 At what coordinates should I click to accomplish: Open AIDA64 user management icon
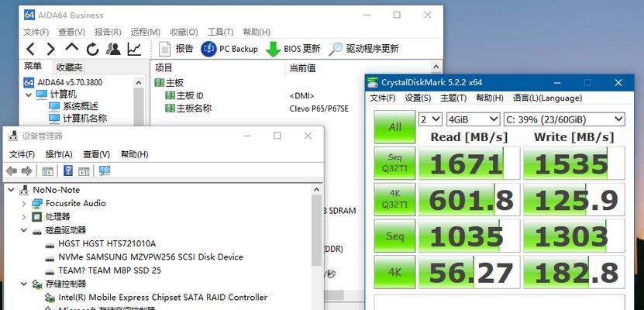(113, 49)
